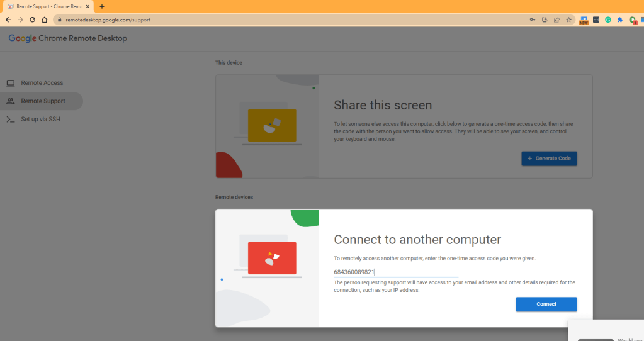The image size is (644, 341).
Task: Click the yellow laptop illustration
Action: point(272,126)
